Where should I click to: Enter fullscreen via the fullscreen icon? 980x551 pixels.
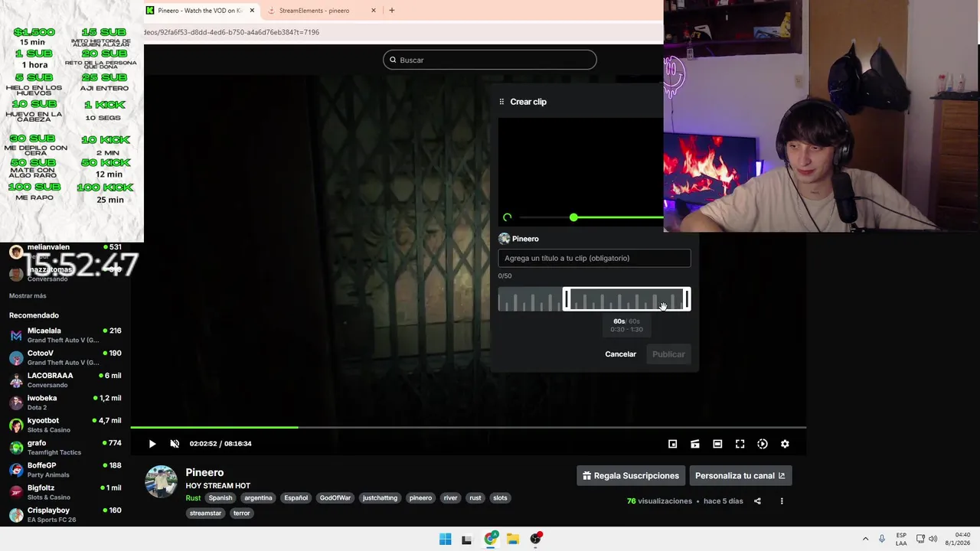740,444
